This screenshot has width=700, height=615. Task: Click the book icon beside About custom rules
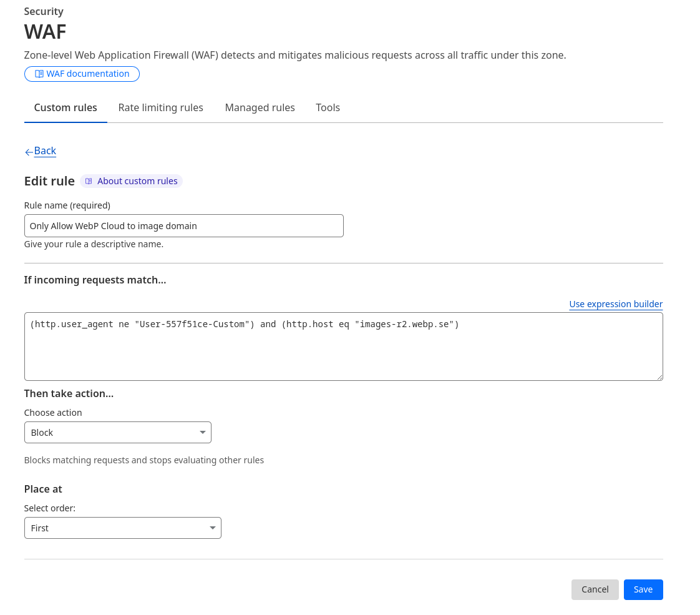[89, 181]
